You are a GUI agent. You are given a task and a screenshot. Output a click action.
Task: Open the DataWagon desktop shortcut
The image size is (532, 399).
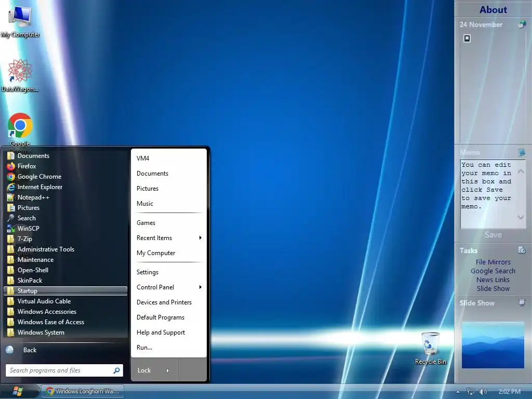point(20,75)
